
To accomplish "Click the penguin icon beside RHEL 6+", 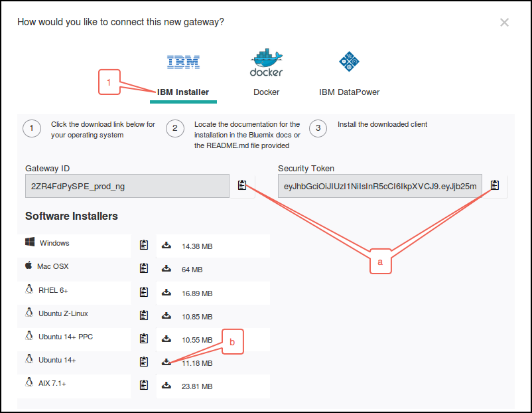I will pos(29,289).
